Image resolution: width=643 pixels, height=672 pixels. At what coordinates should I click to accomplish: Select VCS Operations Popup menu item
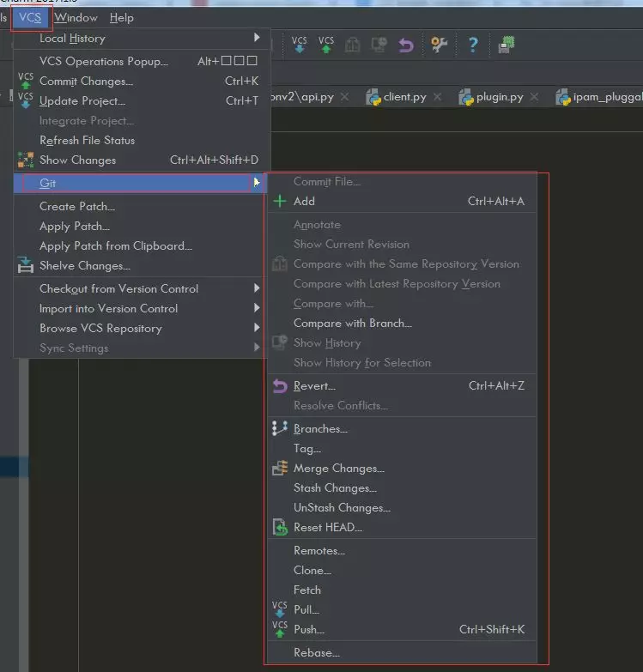tap(142, 61)
